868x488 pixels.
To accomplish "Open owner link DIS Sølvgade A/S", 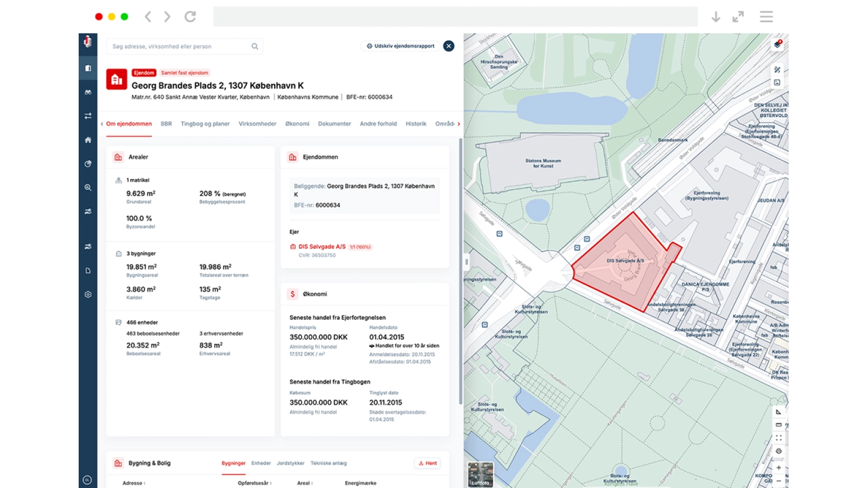I will pos(322,247).
